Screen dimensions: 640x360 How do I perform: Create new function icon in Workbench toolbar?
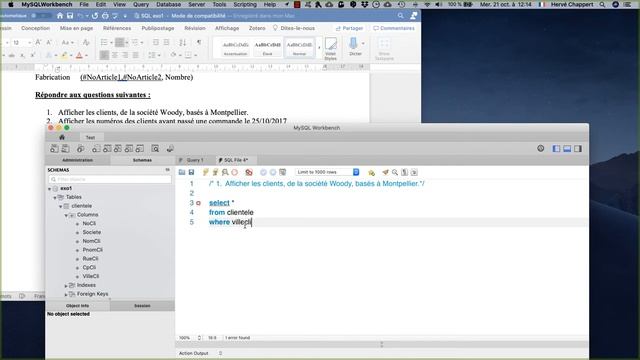click(x=140, y=149)
